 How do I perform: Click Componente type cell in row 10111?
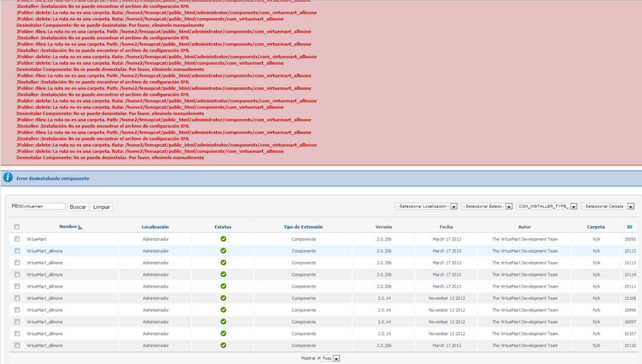[304, 286]
